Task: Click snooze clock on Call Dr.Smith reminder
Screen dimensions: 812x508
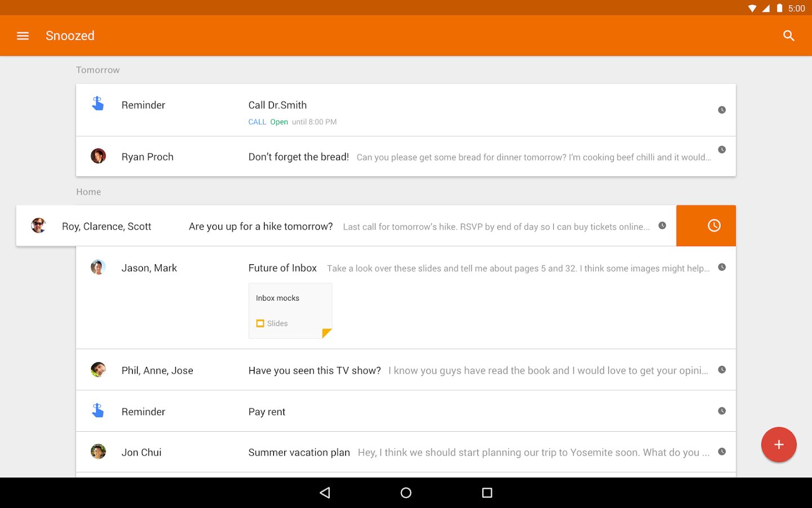Action: pyautogui.click(x=721, y=110)
